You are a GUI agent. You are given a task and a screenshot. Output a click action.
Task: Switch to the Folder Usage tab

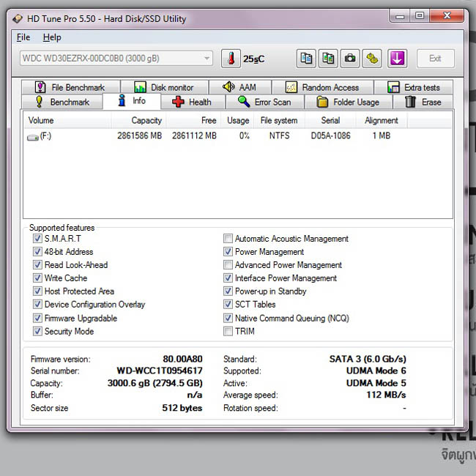[348, 102]
